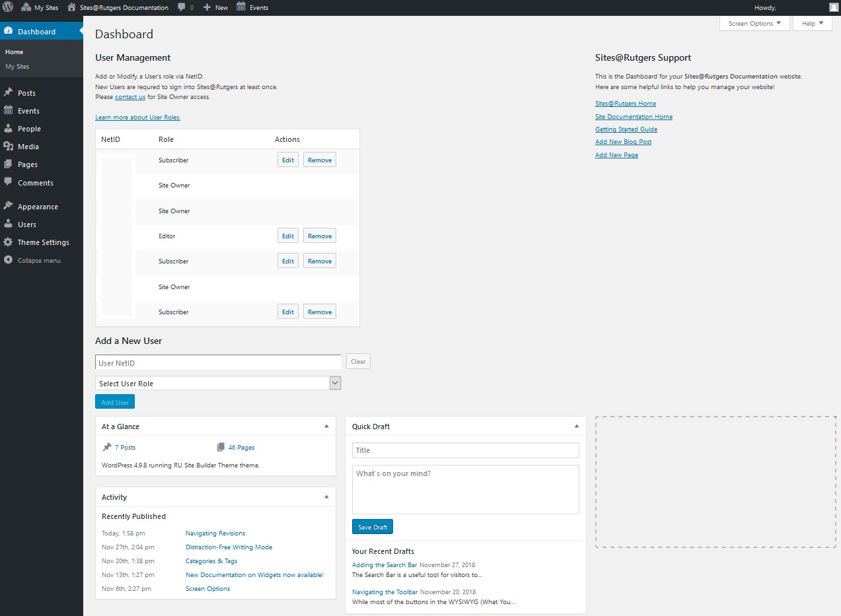Image resolution: width=841 pixels, height=616 pixels.
Task: Click the Appearance paintbrush icon
Action: [8, 207]
